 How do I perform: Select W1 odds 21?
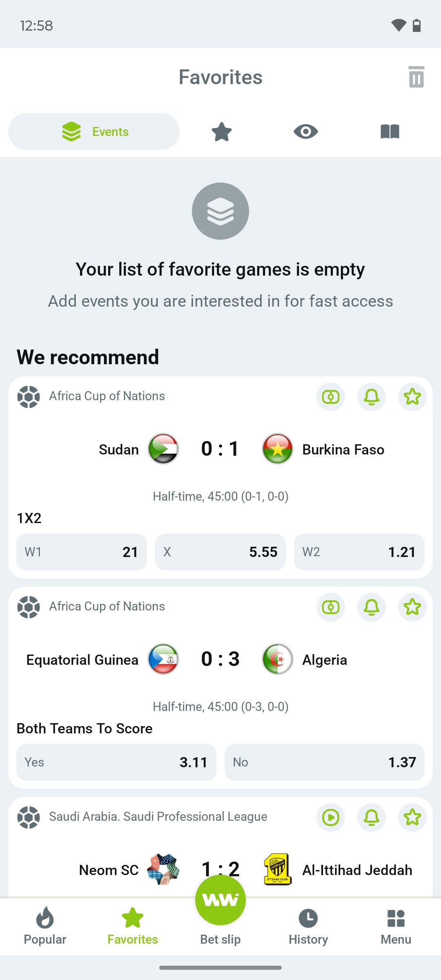[82, 552]
